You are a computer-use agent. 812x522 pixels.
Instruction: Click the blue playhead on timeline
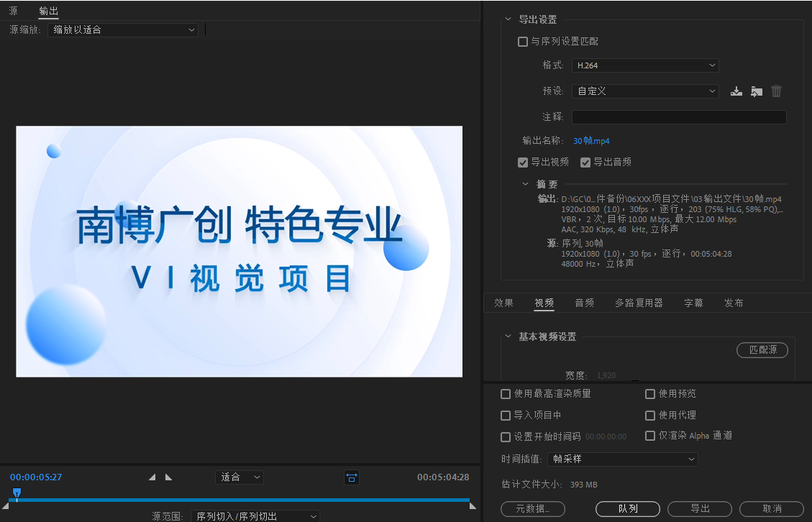(x=17, y=493)
